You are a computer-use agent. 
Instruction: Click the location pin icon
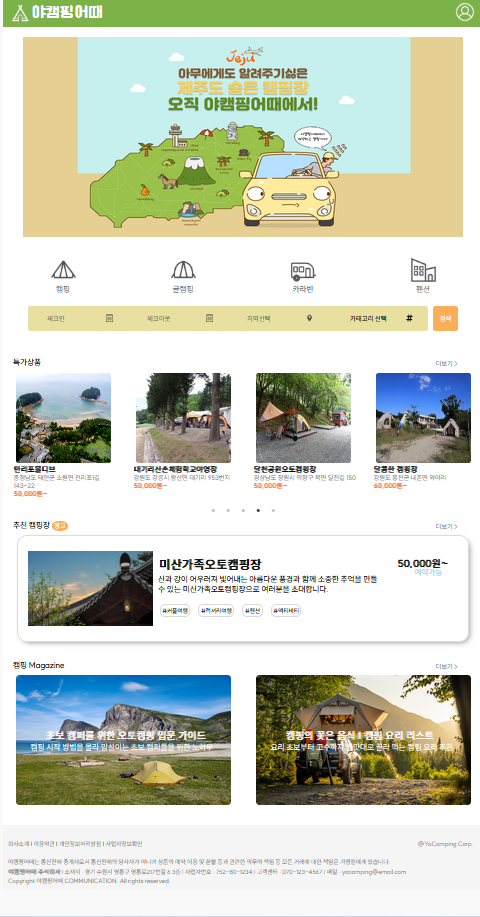point(309,318)
